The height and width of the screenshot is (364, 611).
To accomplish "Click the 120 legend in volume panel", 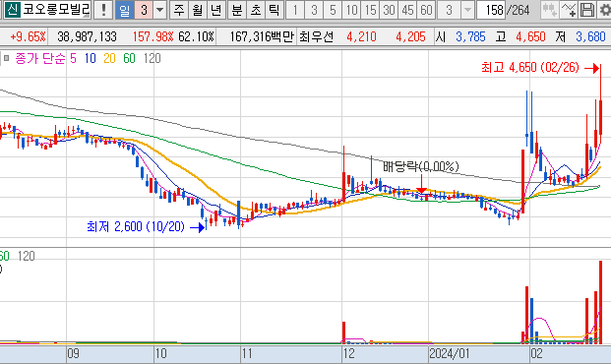I will tap(27, 256).
